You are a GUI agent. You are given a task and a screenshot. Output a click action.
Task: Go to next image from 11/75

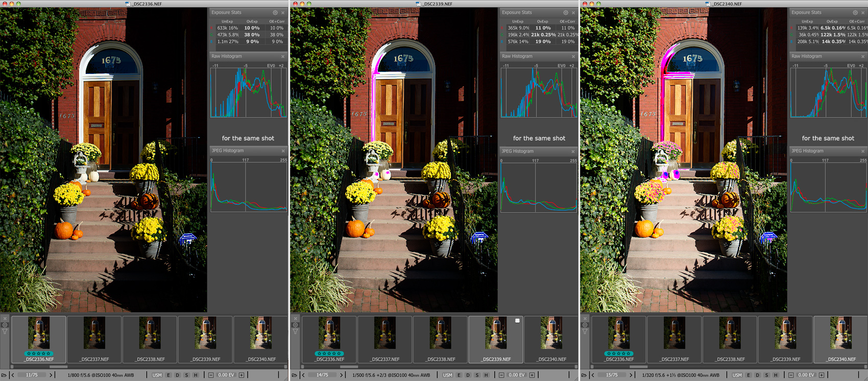(x=51, y=375)
